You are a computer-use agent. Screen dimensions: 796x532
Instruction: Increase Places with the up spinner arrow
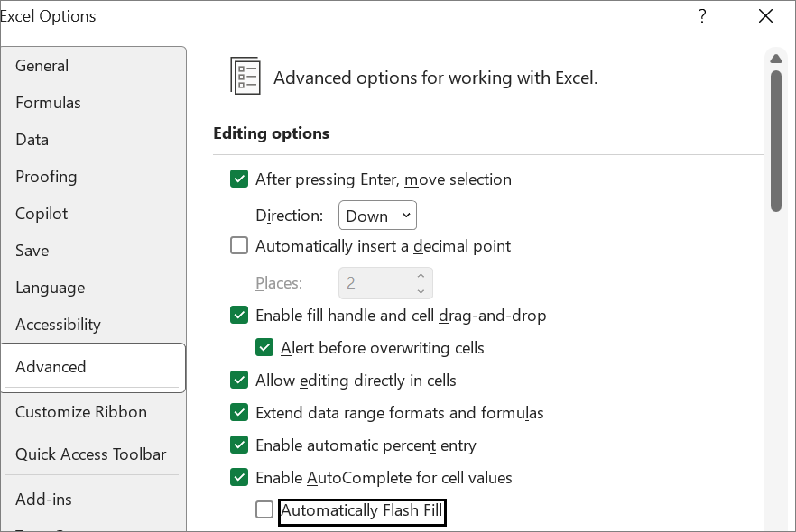point(421,276)
